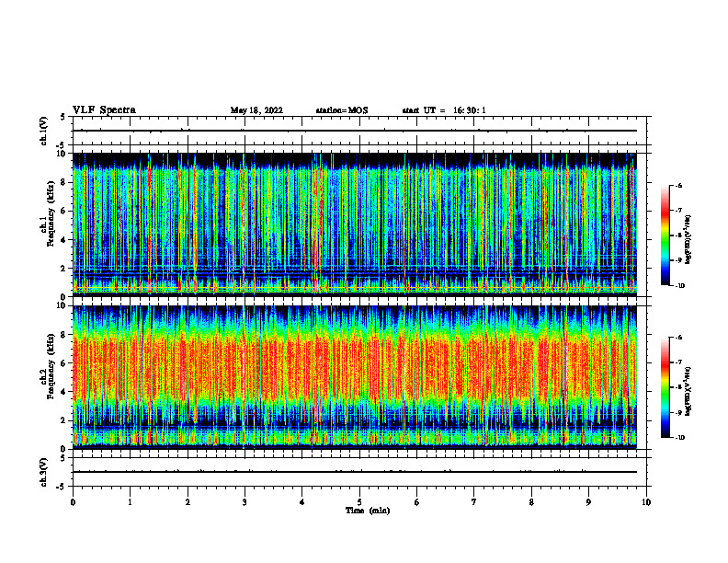This screenshot has width=728, height=563.
Task: Click the "start UT = 16:30: 1" header text
Action: [x=444, y=110]
